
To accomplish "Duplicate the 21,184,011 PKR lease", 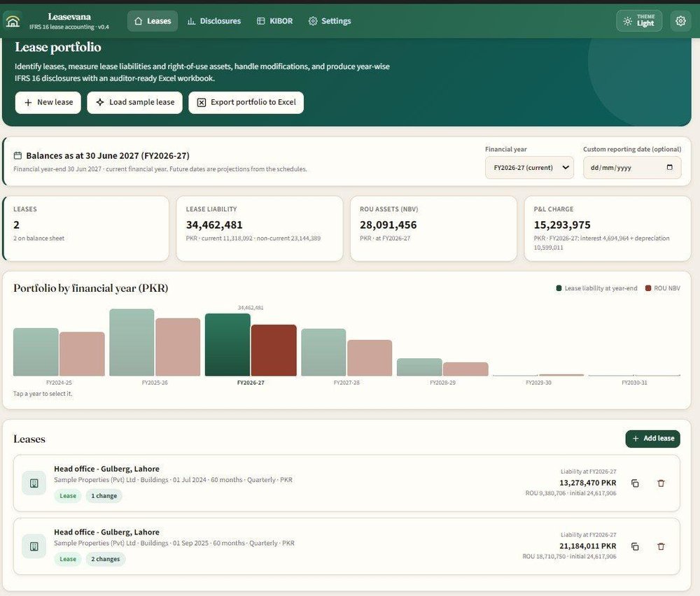I will 636,546.
